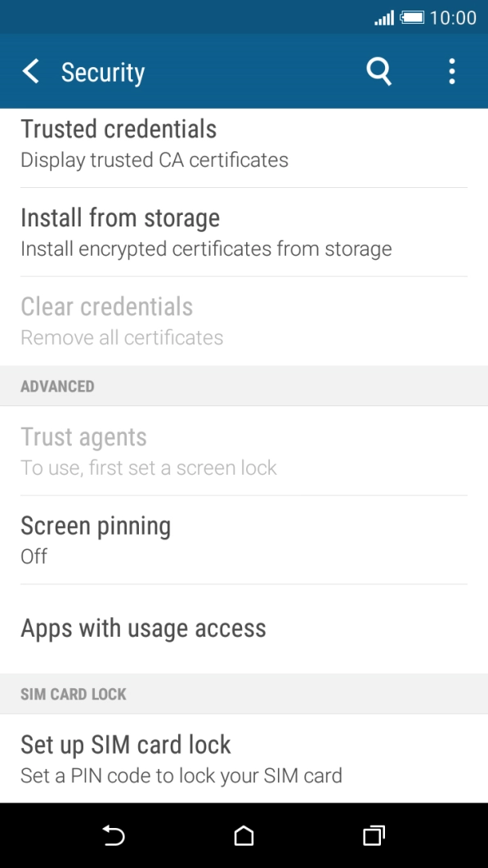
Task: Select the Security title text
Action: 103,71
